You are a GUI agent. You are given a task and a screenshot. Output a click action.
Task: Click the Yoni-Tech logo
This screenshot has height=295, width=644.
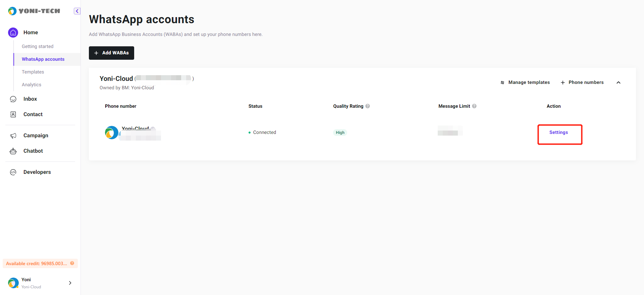click(x=34, y=11)
